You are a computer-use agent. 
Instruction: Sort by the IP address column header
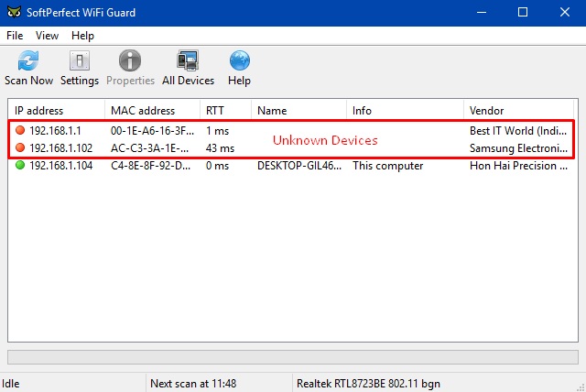[x=57, y=111]
